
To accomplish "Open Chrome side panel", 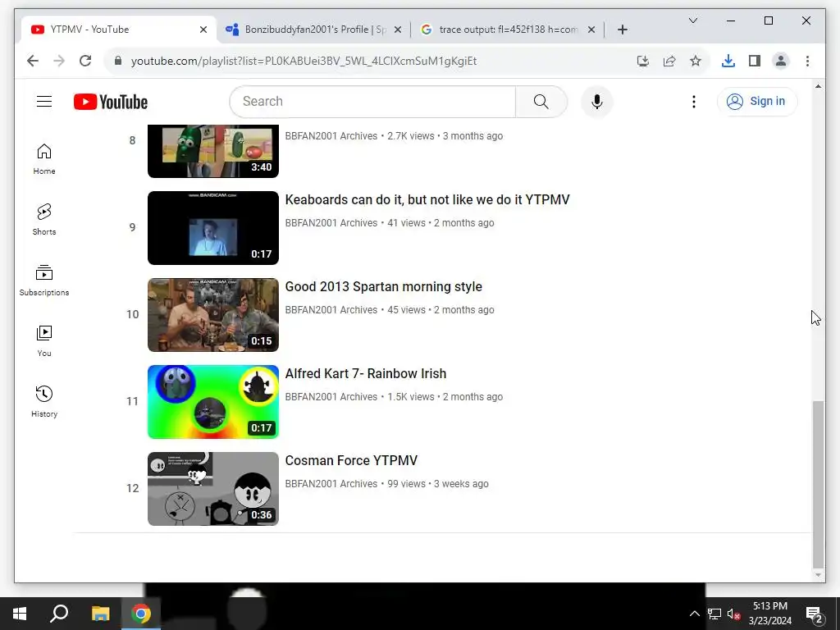I will pyautogui.click(x=755, y=61).
